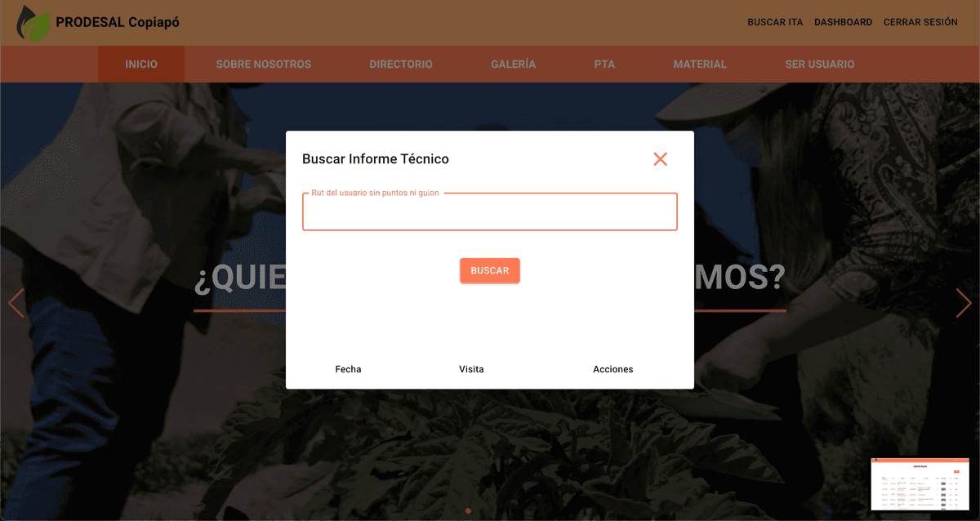Click the PRODESAL Copiapó site title
Screen dimensions: 980x521
(118, 22)
